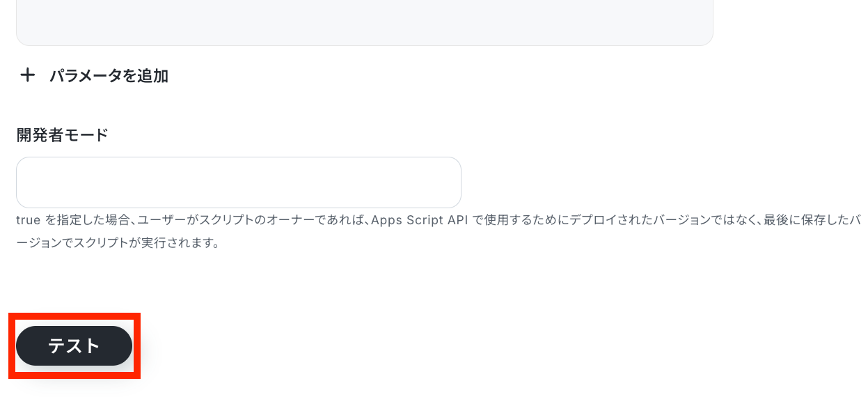
Task: Activate the text box under 開発者モード
Action: [x=238, y=182]
